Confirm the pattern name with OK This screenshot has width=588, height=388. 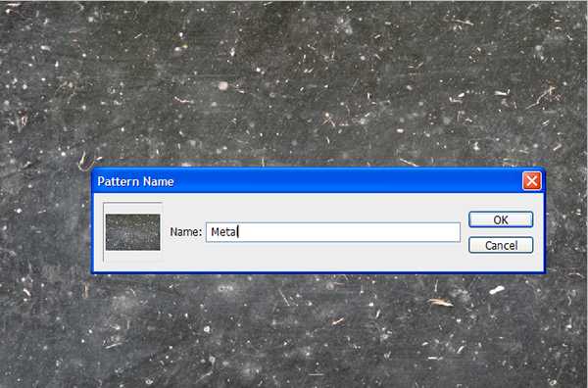click(501, 219)
